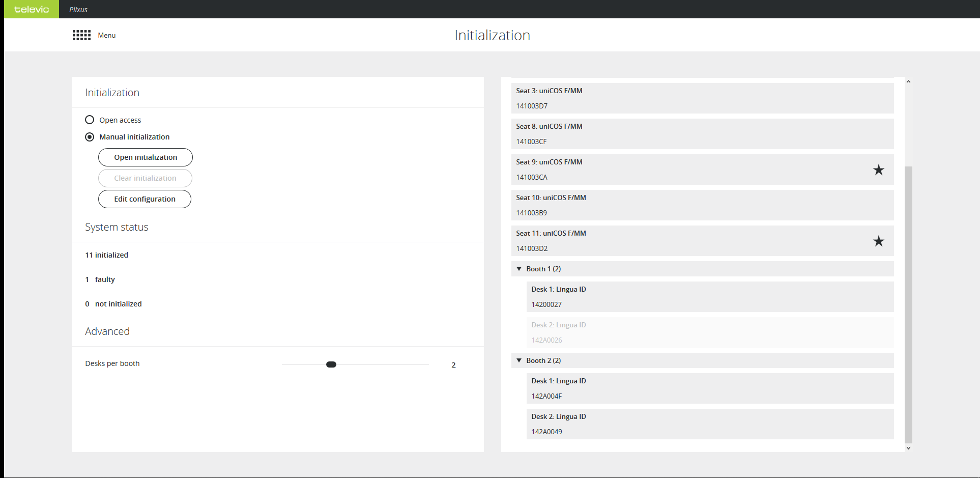Click the device list vertical scrollbar thumb
The width and height of the screenshot is (980, 478).
coord(908,304)
